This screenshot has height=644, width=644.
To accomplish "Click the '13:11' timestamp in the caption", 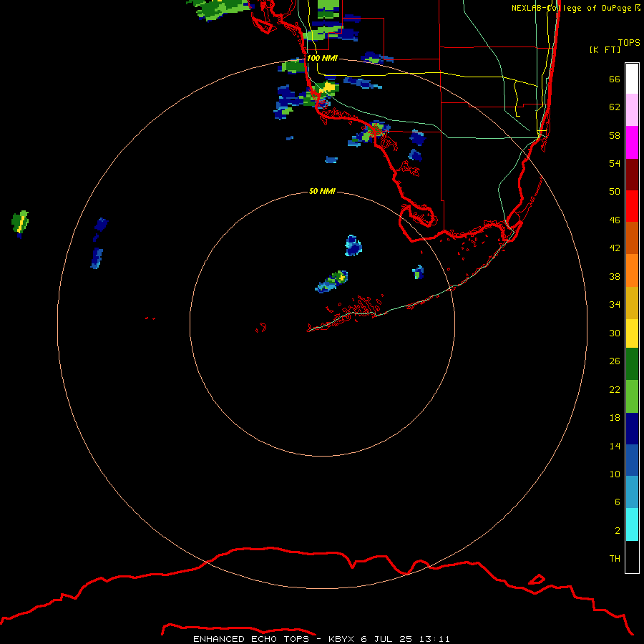I will [434, 639].
